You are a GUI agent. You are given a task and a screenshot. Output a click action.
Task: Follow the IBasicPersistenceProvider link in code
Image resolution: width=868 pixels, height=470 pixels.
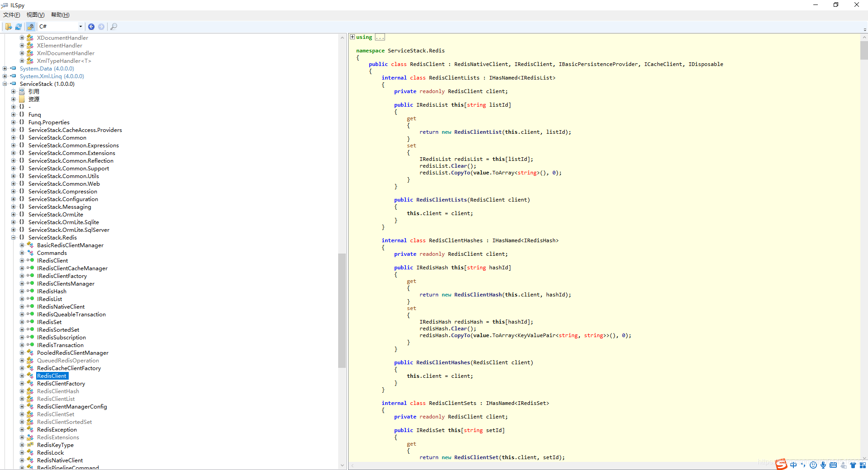[x=599, y=64]
